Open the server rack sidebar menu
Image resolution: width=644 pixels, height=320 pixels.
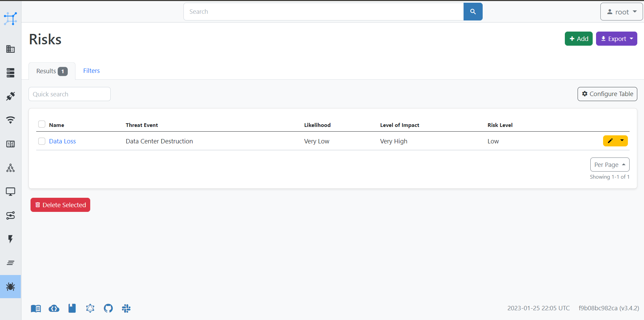coord(10,73)
